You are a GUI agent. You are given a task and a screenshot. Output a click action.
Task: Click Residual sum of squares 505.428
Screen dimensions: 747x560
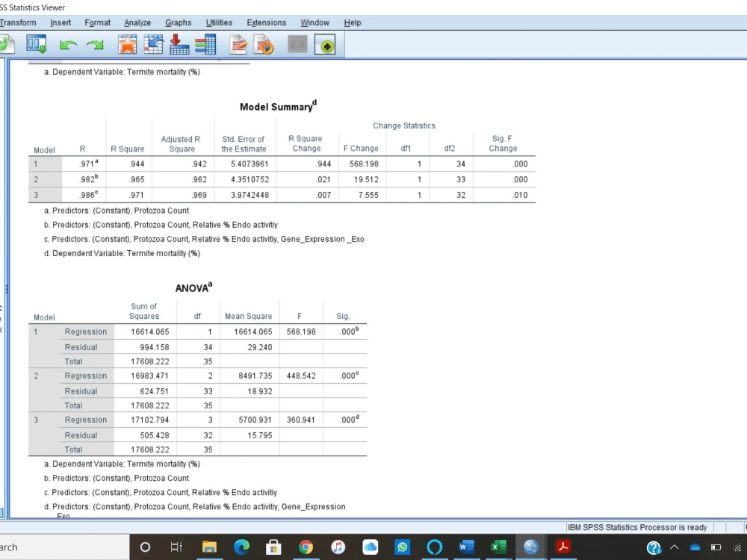[155, 435]
